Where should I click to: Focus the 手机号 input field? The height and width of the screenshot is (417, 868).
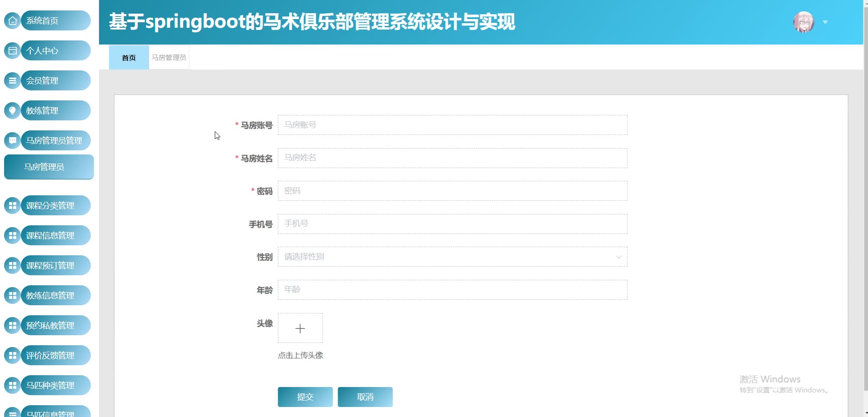pyautogui.click(x=453, y=224)
